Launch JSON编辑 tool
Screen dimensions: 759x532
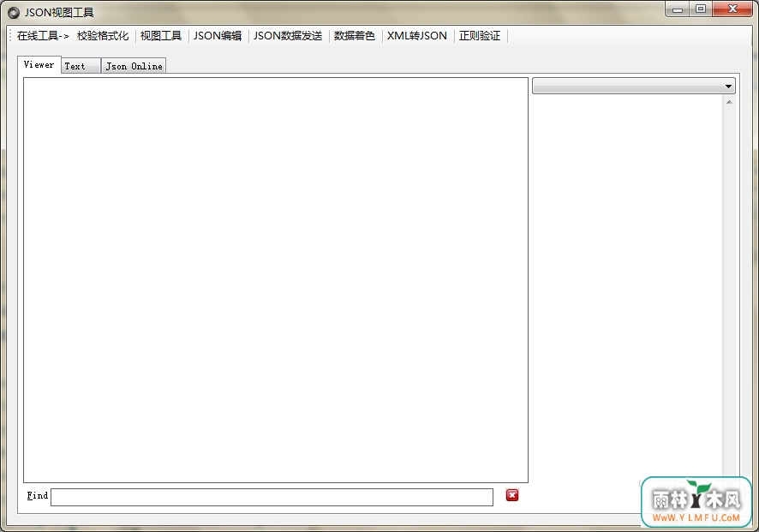tap(218, 36)
